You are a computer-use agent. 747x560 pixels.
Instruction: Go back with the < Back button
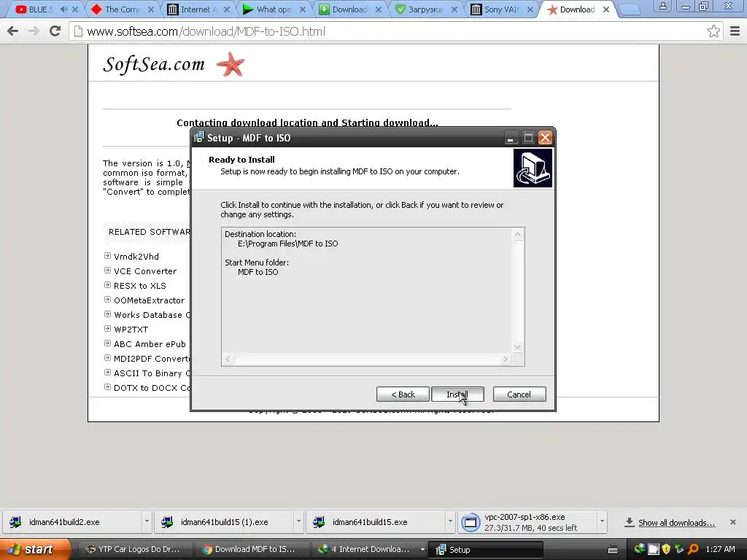(403, 394)
